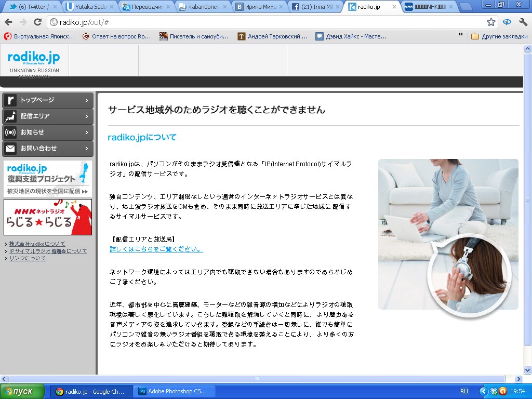Click the blue extension icon beside the star
Image resolution: width=532 pixels, height=399 pixels.
tap(507, 22)
